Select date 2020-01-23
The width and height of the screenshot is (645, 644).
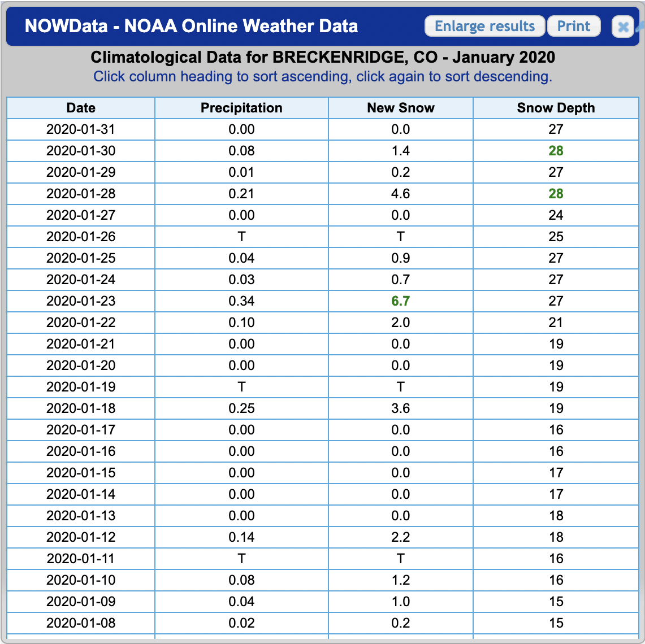[81, 301]
